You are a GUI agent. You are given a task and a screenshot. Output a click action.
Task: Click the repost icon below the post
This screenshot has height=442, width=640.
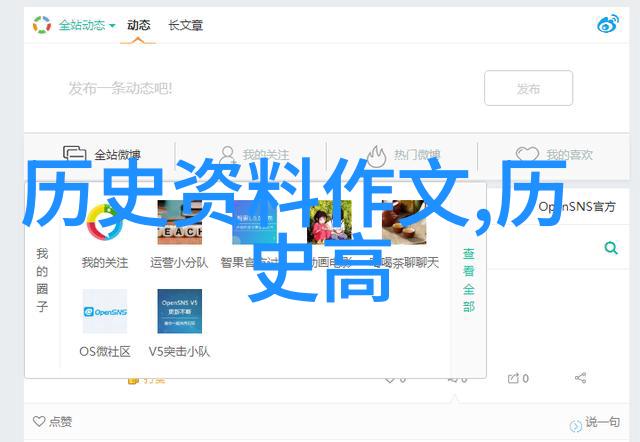(513, 378)
